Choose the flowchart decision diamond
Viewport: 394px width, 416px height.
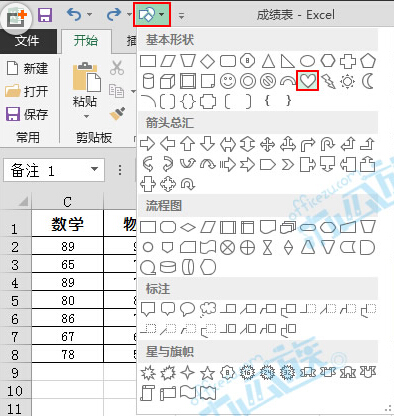tap(188, 228)
